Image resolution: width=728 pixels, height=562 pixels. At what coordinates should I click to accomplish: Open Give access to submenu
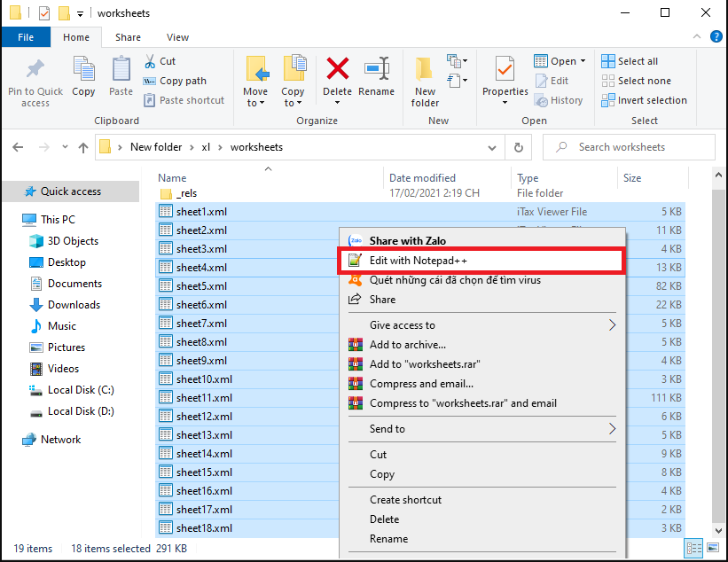tap(481, 325)
